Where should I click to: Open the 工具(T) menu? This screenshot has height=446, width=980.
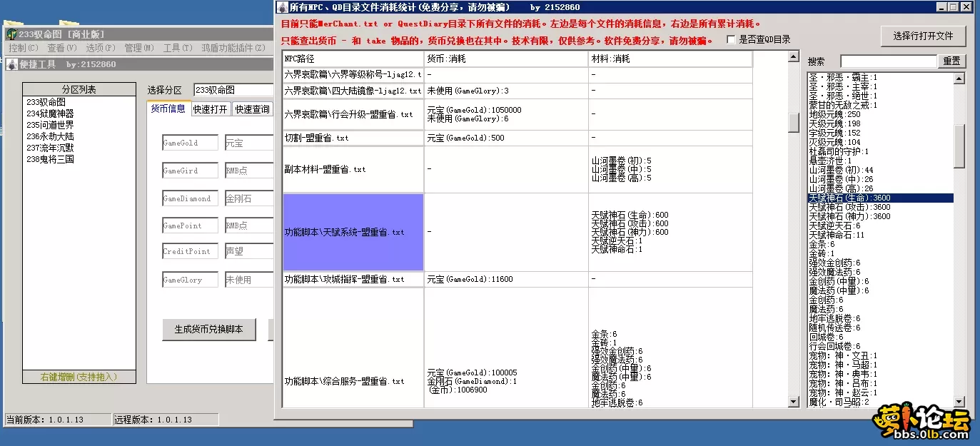coord(178,48)
